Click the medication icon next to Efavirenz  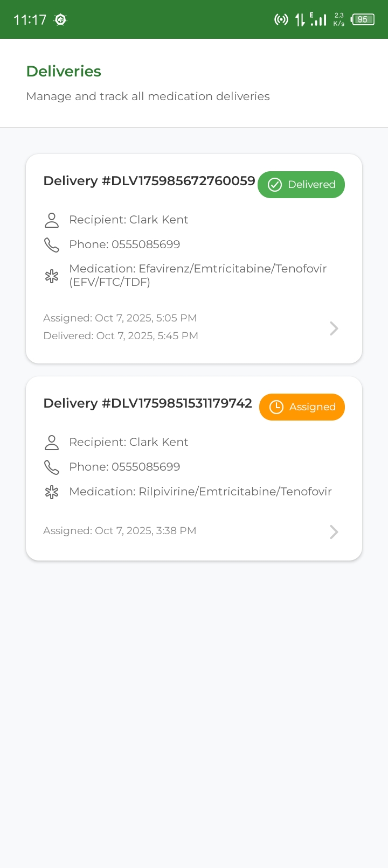coord(52,276)
